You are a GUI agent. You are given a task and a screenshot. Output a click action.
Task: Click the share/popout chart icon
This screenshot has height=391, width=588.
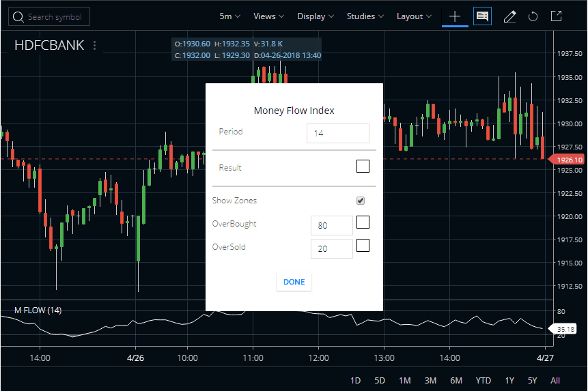click(556, 16)
